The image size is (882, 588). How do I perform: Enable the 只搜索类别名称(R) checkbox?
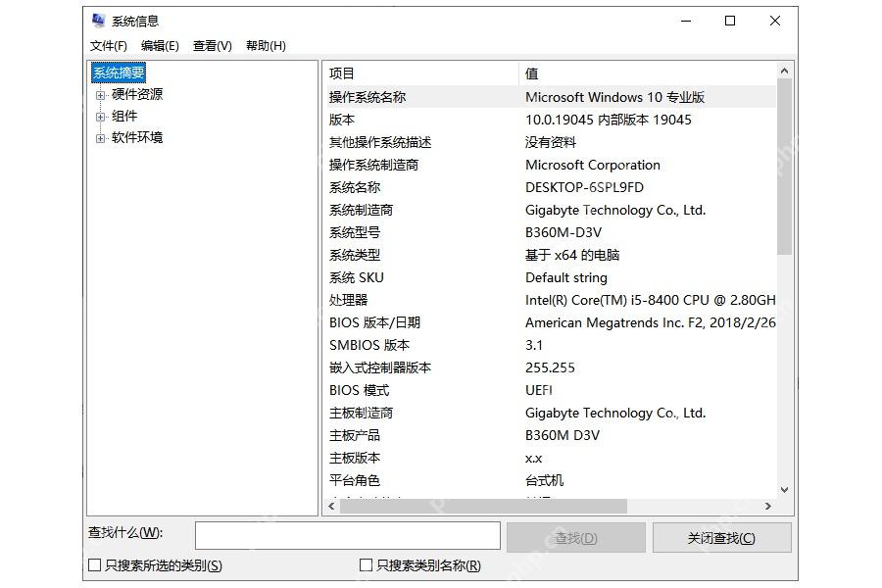366,564
